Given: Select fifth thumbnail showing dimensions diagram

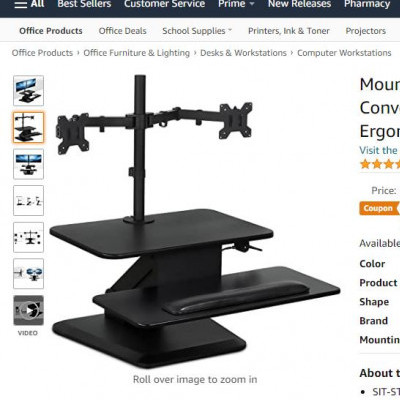Looking at the screenshot, I should point(28,237).
